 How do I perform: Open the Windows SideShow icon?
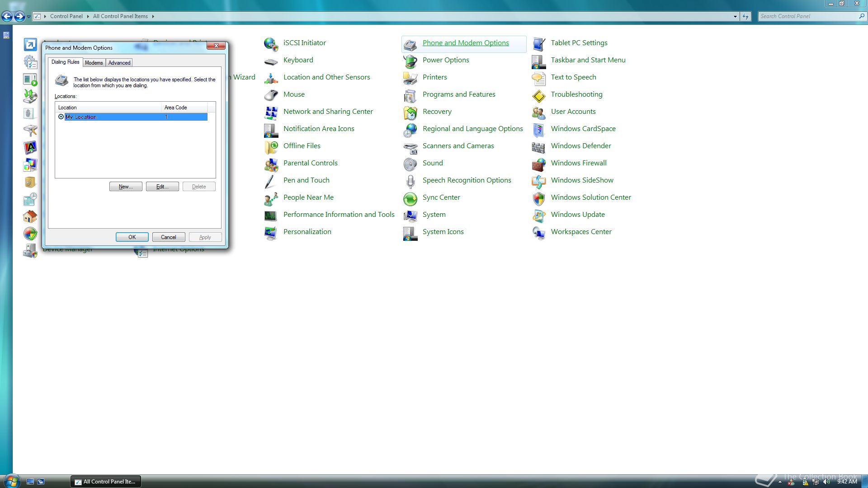point(538,181)
